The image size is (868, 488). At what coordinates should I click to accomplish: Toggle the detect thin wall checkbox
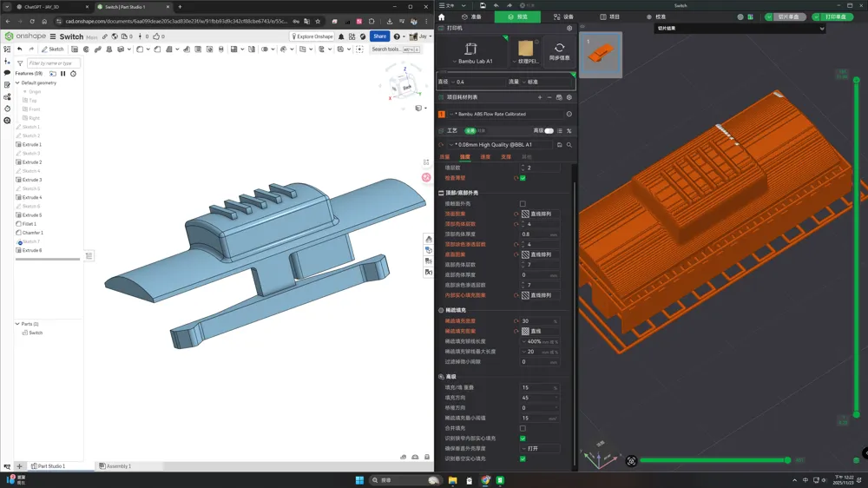pos(523,178)
